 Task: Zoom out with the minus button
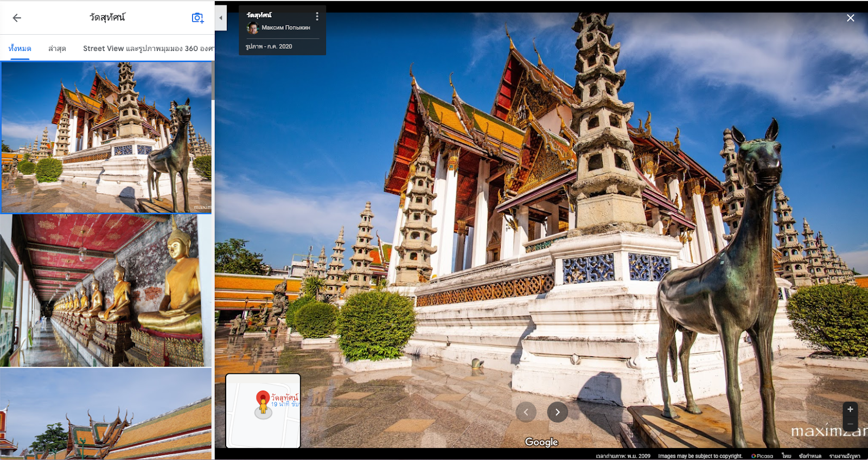click(850, 424)
